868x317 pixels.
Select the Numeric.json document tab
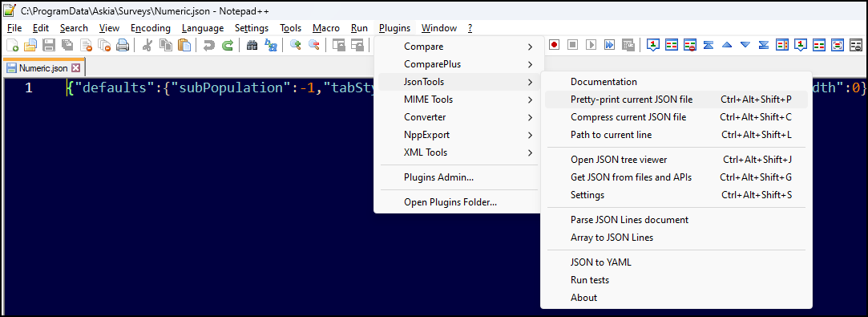click(x=43, y=68)
